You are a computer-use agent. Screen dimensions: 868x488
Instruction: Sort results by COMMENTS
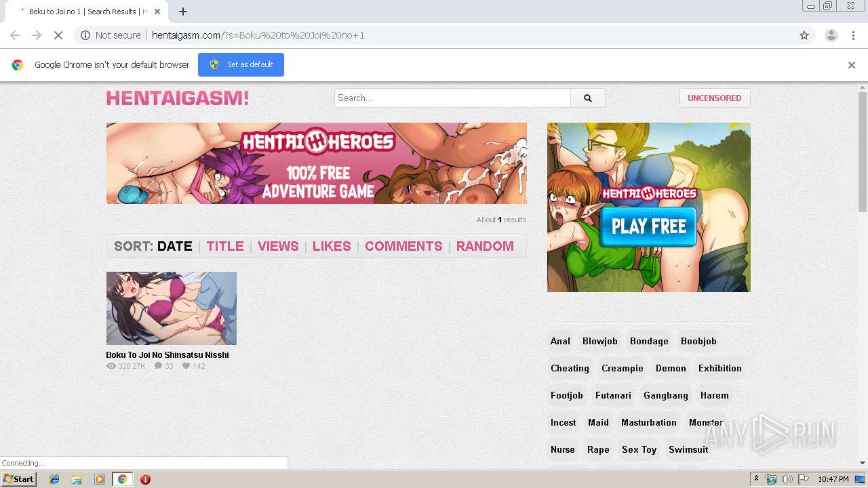[403, 246]
